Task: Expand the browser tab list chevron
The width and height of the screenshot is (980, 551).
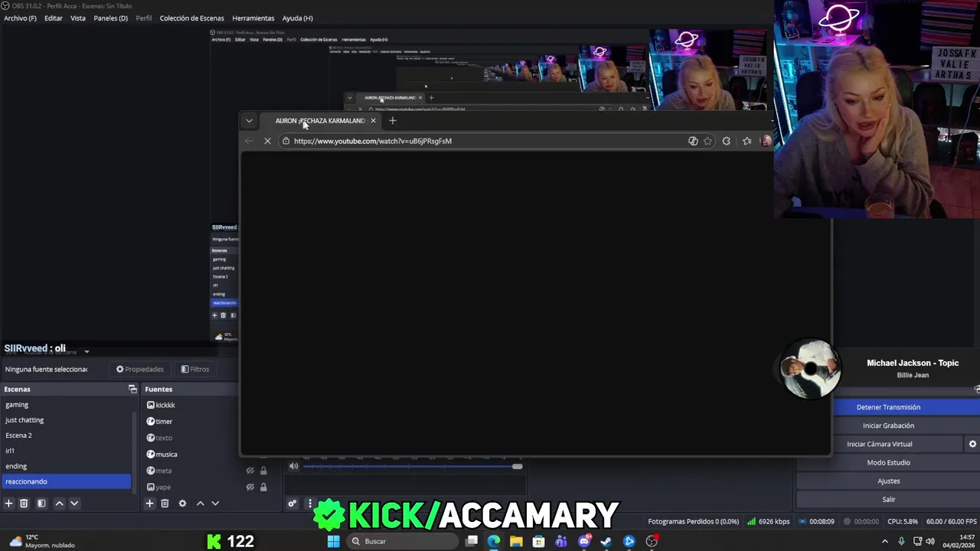Action: click(x=249, y=121)
